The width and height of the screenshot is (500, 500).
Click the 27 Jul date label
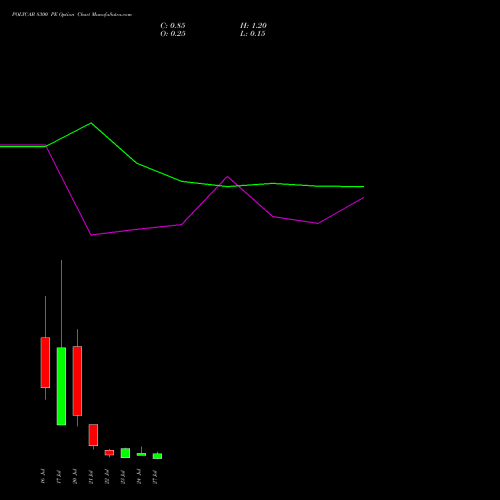pos(155,476)
